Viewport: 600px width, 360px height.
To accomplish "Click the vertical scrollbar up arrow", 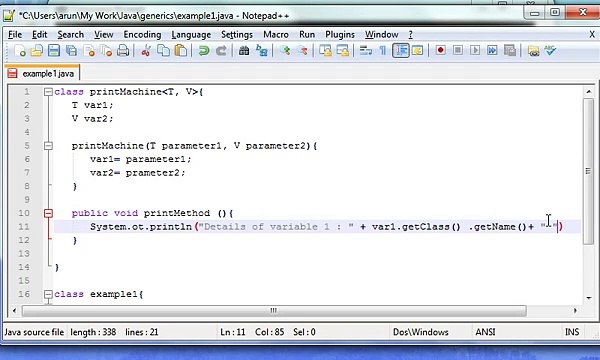I will click(589, 91).
